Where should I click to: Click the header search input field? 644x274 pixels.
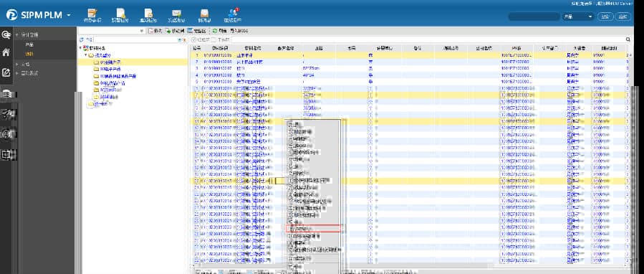click(x=534, y=16)
